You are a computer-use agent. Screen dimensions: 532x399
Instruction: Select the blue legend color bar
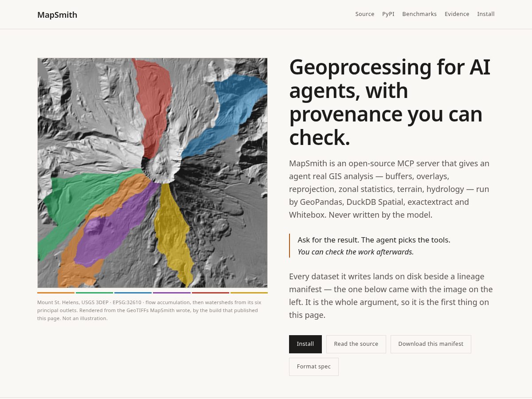tap(133, 293)
